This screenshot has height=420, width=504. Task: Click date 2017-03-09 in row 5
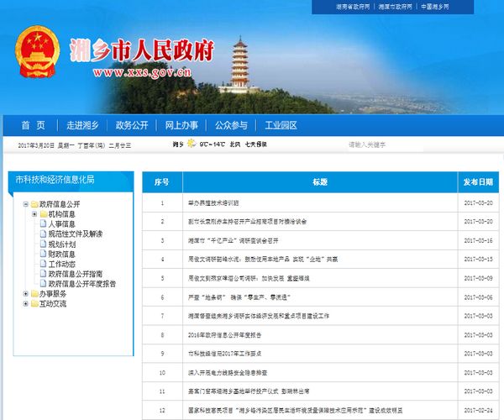[478, 278]
